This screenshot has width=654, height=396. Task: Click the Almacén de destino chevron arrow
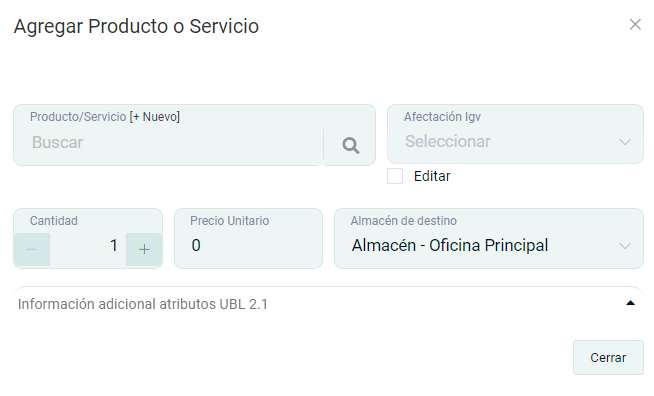click(624, 246)
